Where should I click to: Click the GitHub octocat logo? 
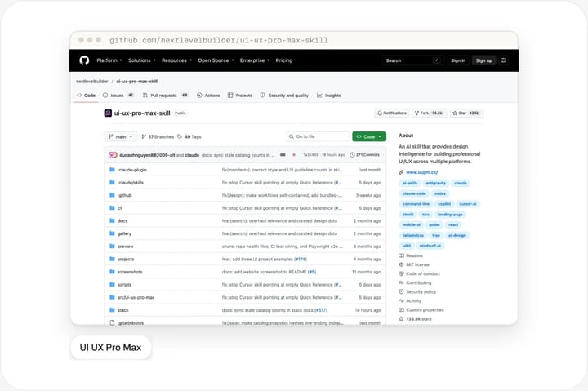click(x=84, y=60)
